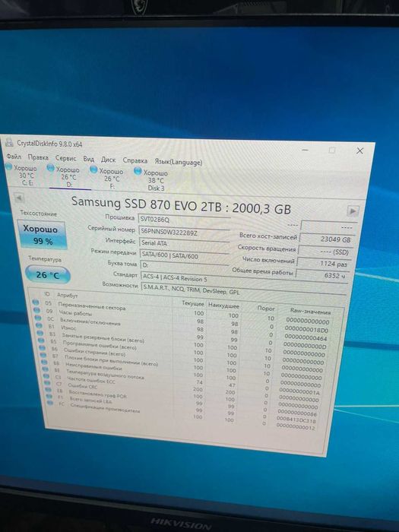Open the Диск menu
Image resolution: width=399 pixels, height=532 pixels.
tap(108, 160)
